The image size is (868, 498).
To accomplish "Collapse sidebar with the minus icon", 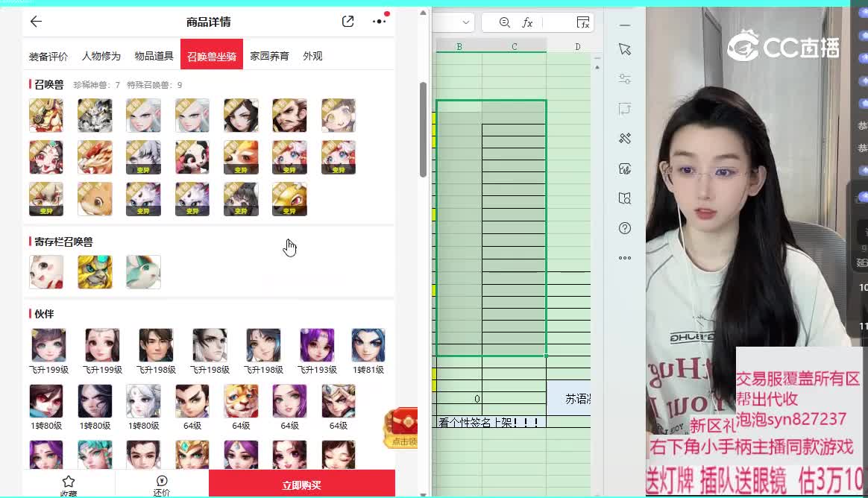I will coord(625,25).
